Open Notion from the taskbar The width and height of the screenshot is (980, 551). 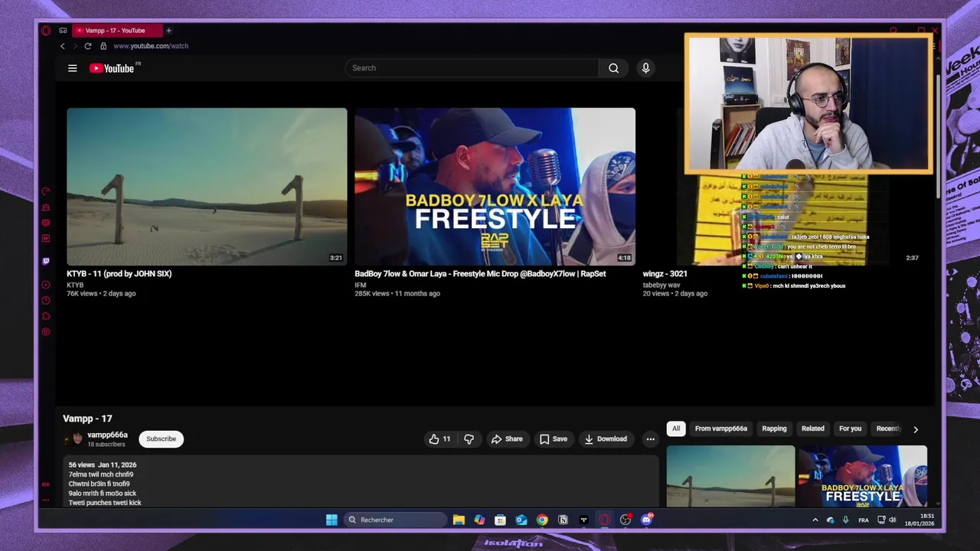click(x=563, y=520)
